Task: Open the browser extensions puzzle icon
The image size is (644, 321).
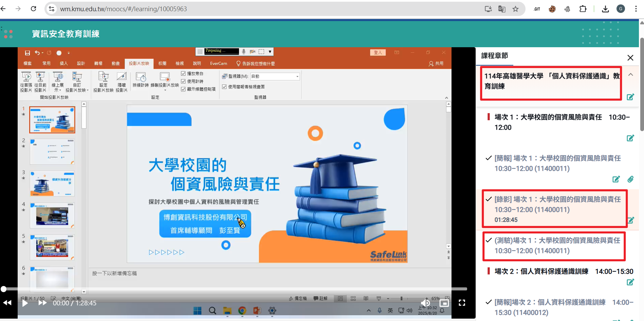Action: pos(583,9)
